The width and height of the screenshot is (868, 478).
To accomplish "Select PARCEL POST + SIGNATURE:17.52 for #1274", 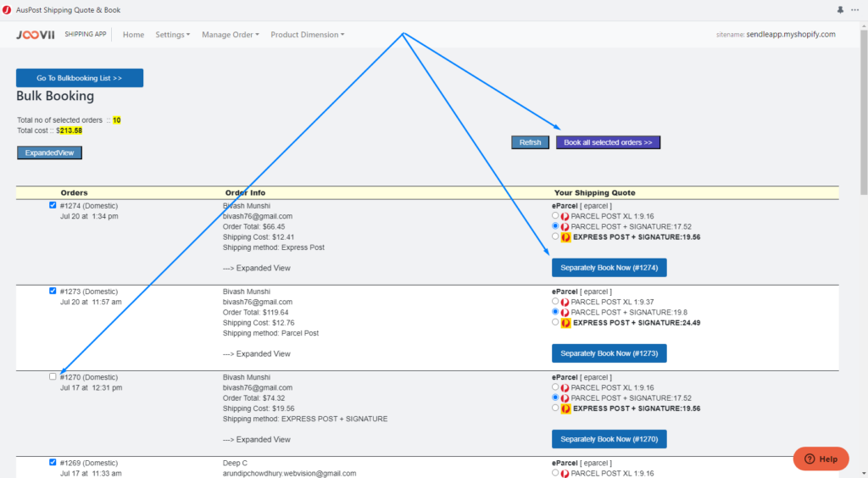I will (555, 226).
